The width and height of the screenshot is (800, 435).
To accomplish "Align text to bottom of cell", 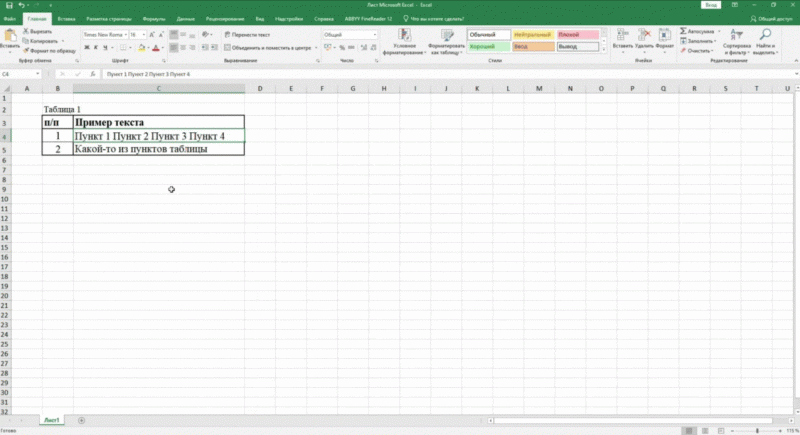I will point(192,35).
